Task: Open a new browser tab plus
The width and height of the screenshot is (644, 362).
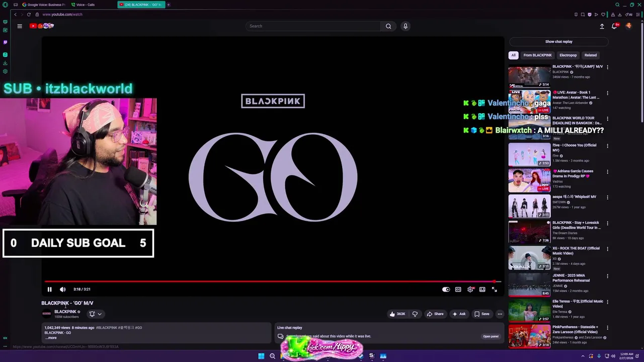Action: (169, 5)
